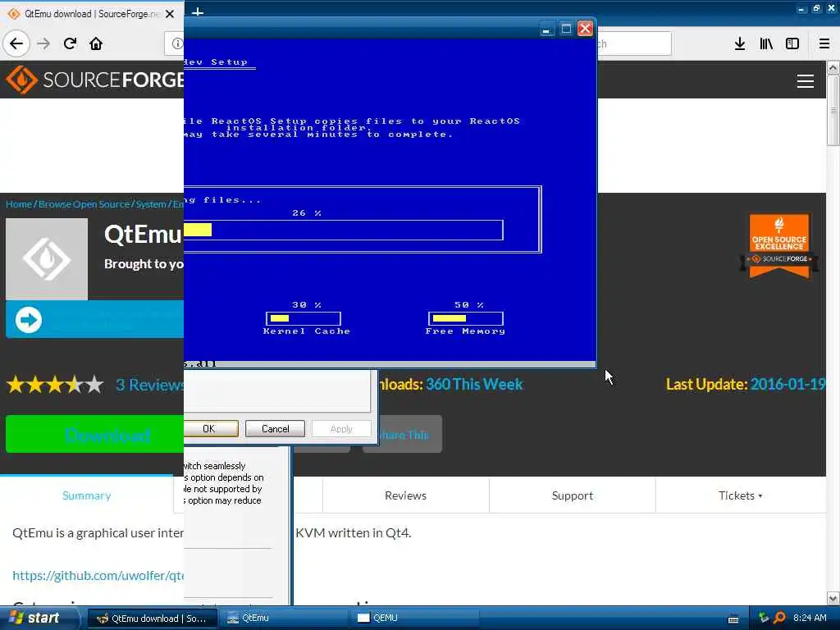Minimize the Firefox window
The height and width of the screenshot is (630, 840).
[x=801, y=8]
